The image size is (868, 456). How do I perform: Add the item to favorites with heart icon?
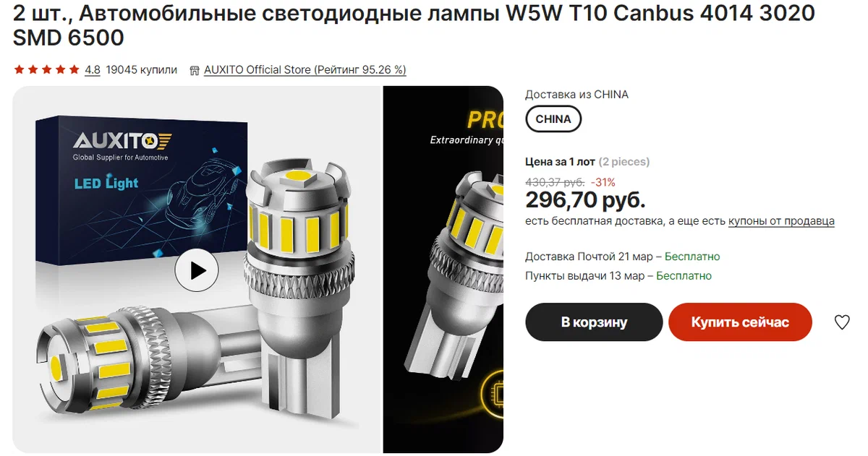842,322
